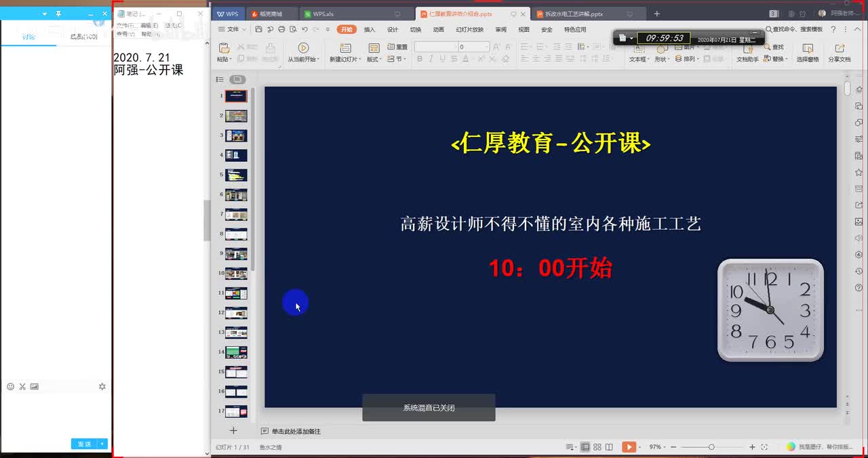Viewport: 868px width, 458px height.
Task: Click the 重置 reset button
Action: [397, 47]
